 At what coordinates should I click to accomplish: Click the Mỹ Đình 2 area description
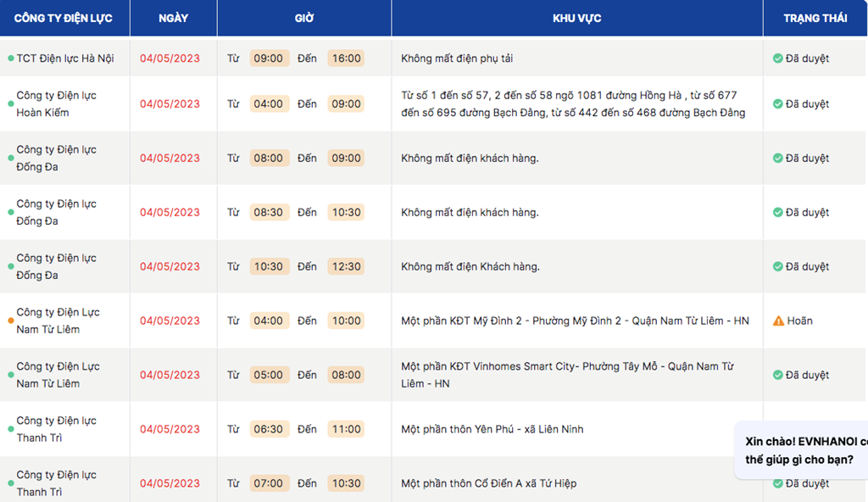point(575,321)
